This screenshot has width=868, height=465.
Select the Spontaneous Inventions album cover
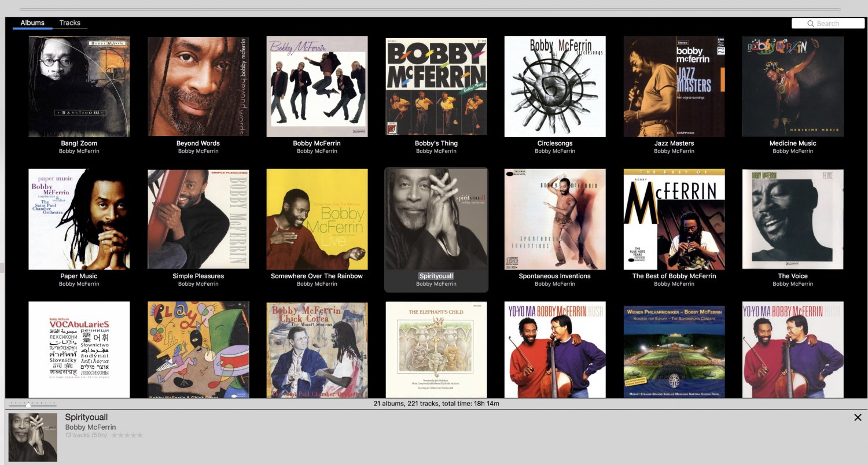point(555,219)
